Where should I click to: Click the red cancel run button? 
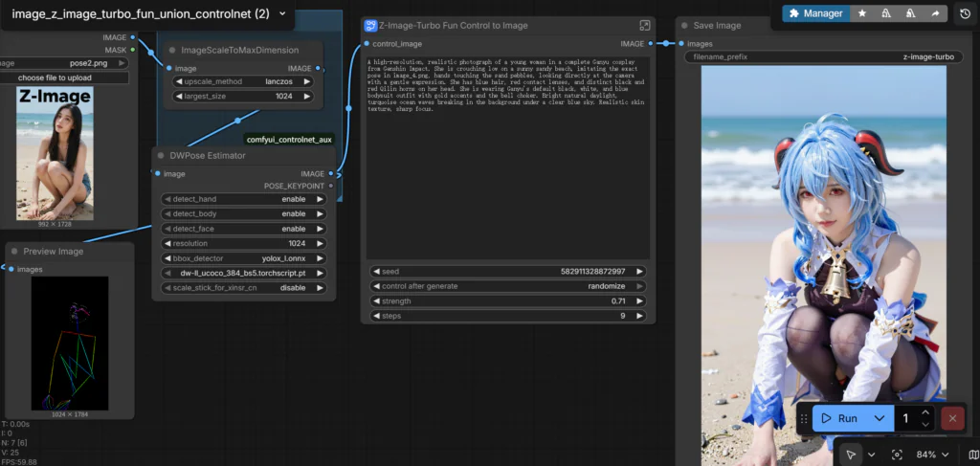pyautogui.click(x=952, y=418)
